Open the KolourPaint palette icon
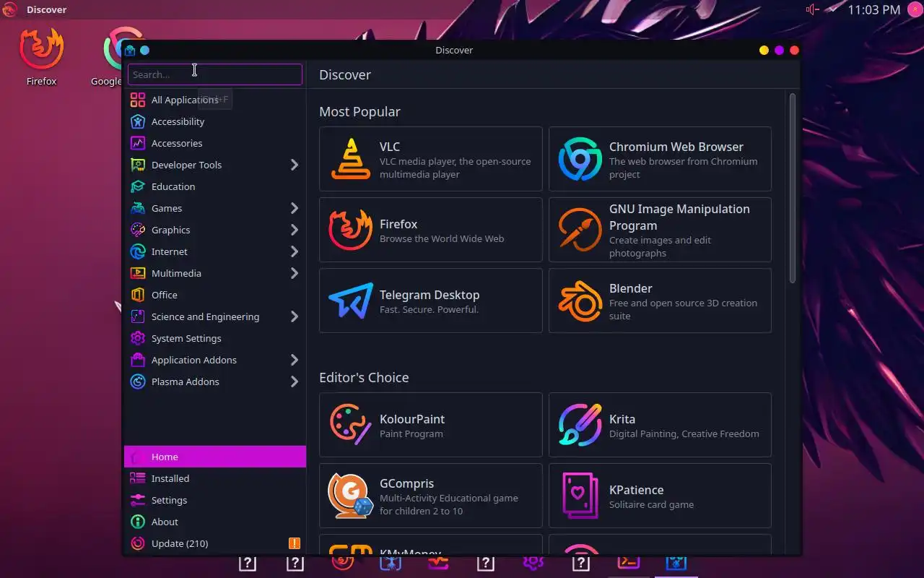Image resolution: width=924 pixels, height=578 pixels. 351,425
